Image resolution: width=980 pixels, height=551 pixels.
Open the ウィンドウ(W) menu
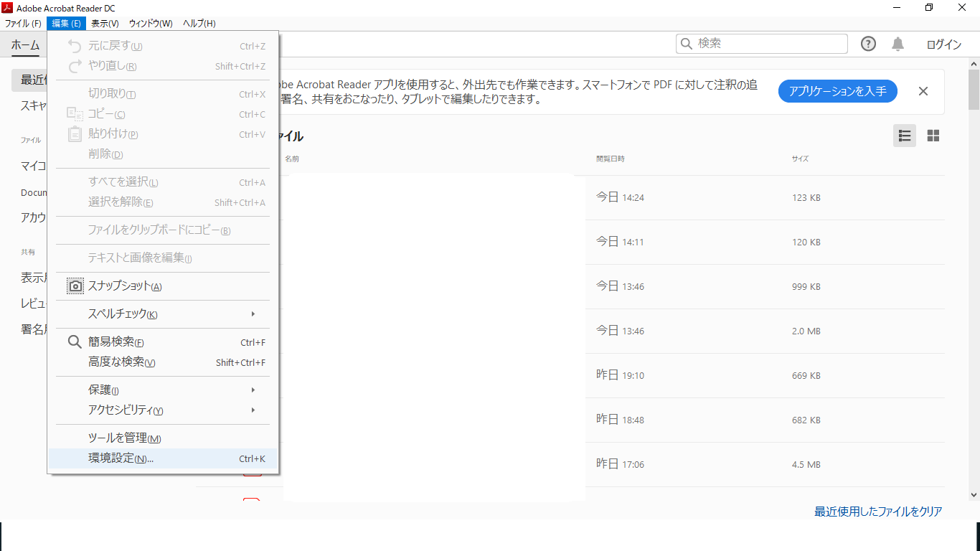click(x=151, y=24)
